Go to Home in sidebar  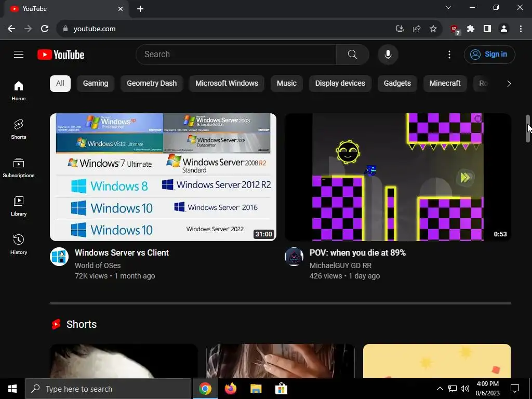(19, 90)
